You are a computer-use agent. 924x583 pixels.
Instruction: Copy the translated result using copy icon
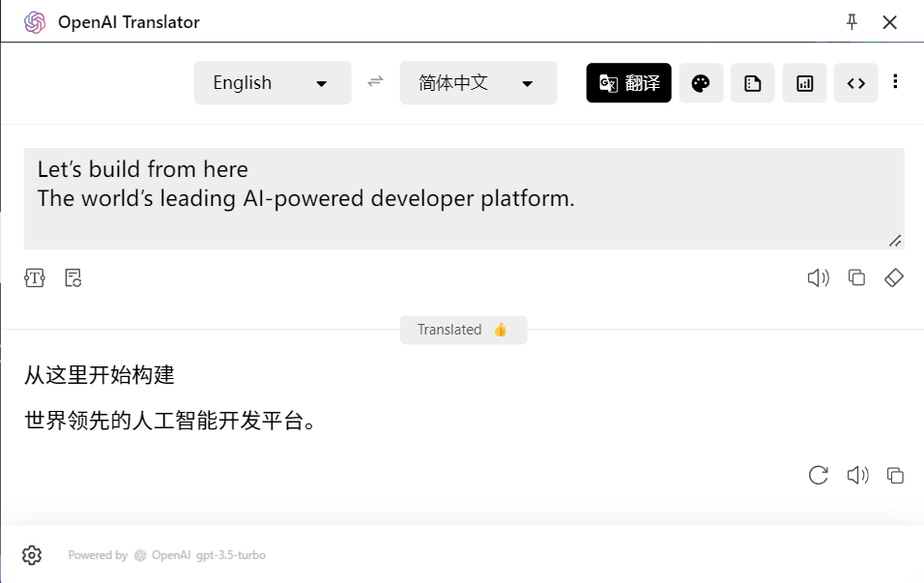click(896, 475)
